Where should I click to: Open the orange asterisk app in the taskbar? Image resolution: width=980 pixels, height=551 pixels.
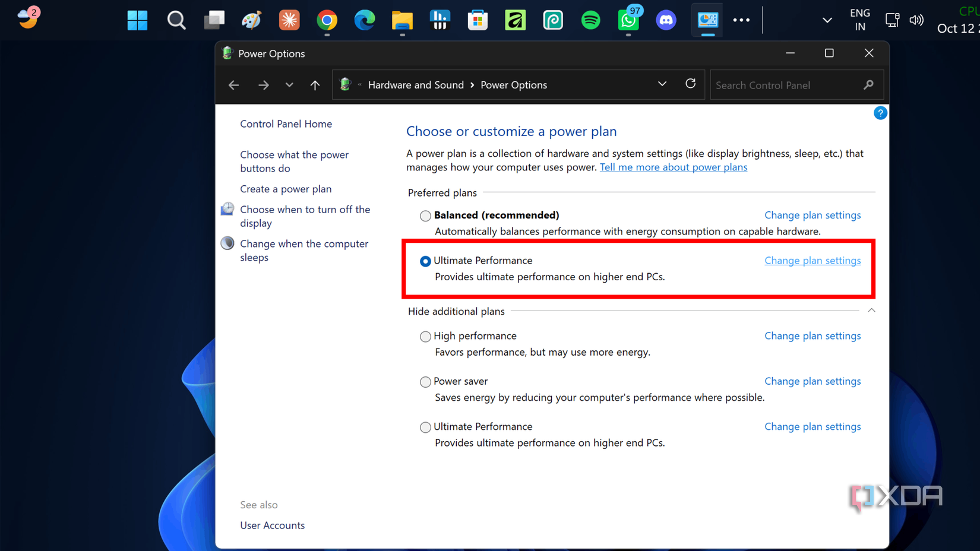(289, 20)
